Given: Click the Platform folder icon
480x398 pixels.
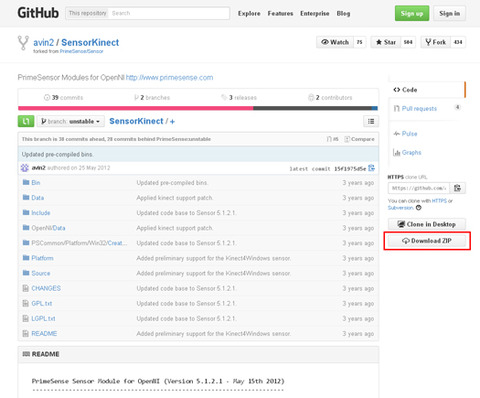Looking at the screenshot, I should (x=26, y=258).
